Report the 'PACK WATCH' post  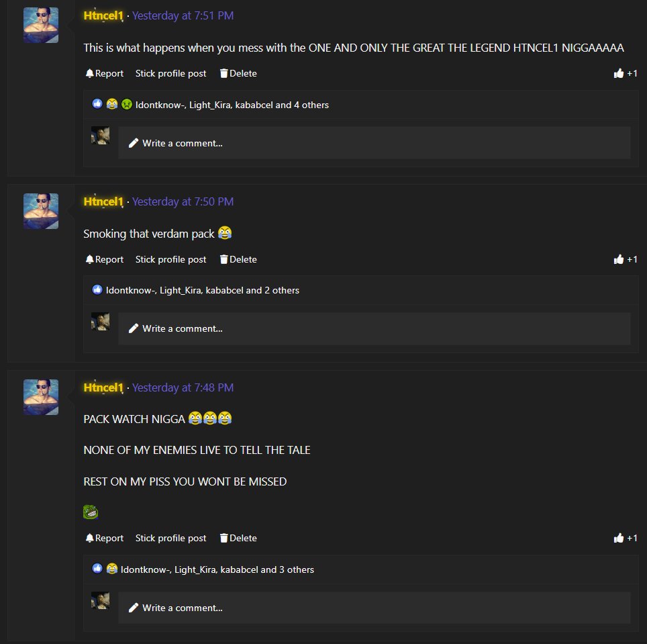(x=105, y=538)
